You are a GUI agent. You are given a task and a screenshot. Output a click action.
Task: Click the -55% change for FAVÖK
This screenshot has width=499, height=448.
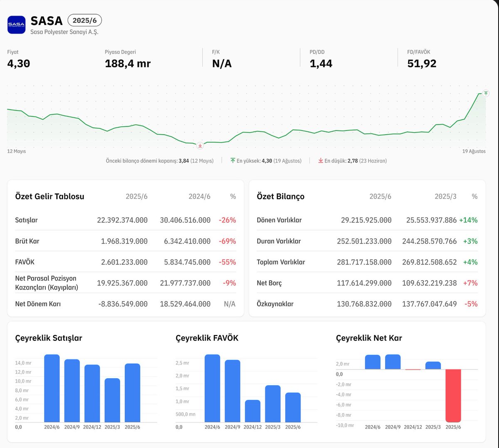click(227, 262)
